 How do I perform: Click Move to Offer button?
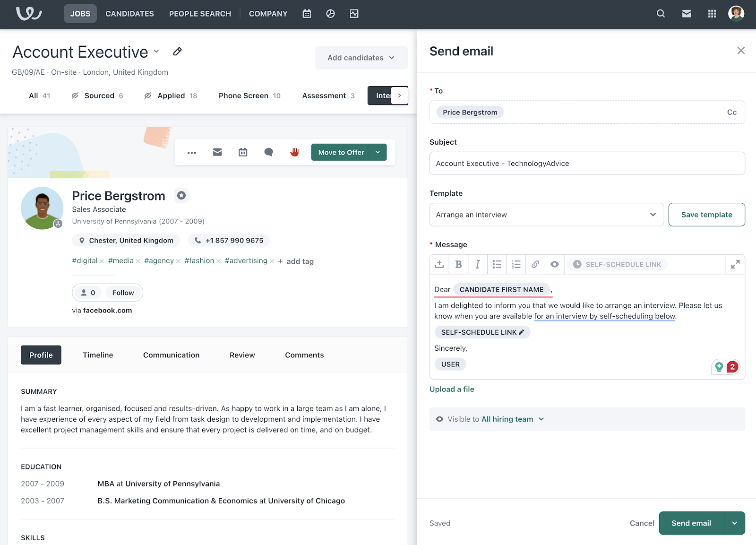(341, 152)
